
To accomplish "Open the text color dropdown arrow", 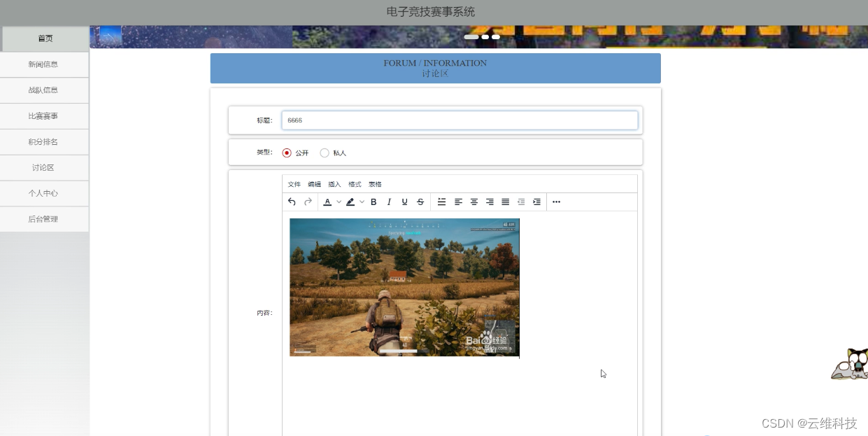I will (339, 202).
